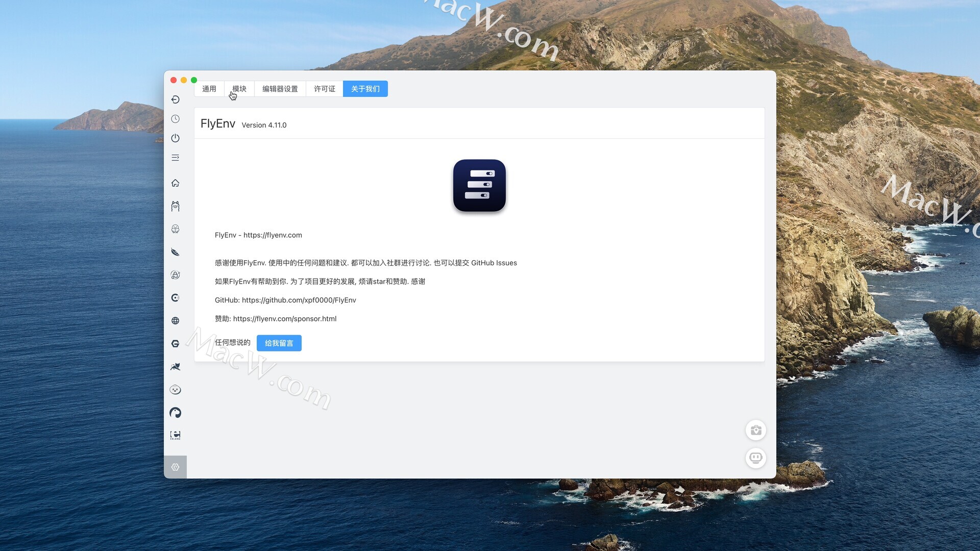
Task: Select the Erlang icon in the sidebar
Action: click(x=175, y=435)
